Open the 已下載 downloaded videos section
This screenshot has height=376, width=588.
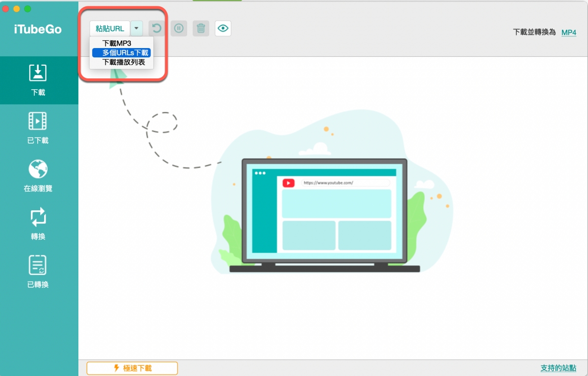pos(38,128)
